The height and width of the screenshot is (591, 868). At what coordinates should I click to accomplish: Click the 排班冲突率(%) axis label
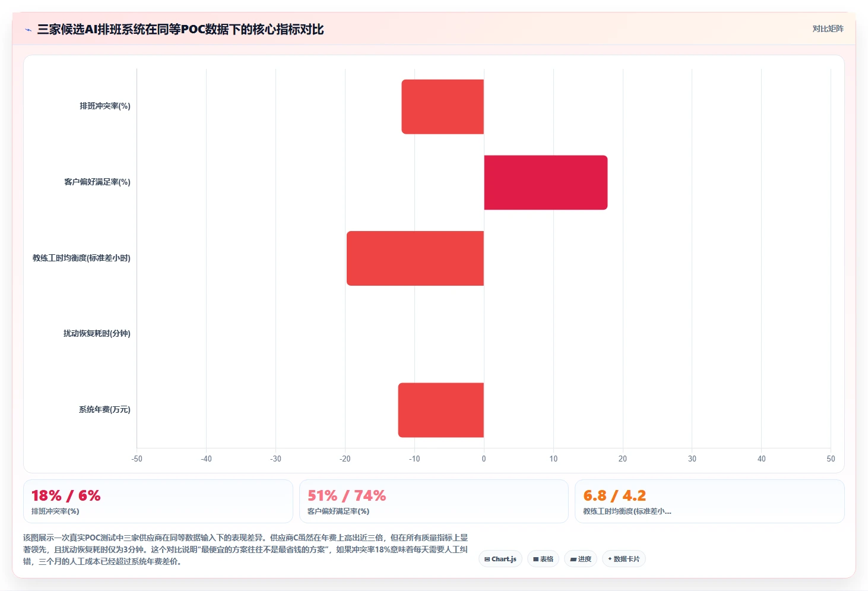pyautogui.click(x=105, y=106)
